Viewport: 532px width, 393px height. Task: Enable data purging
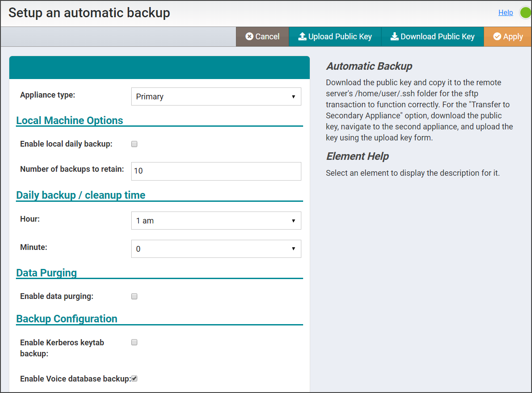134,296
